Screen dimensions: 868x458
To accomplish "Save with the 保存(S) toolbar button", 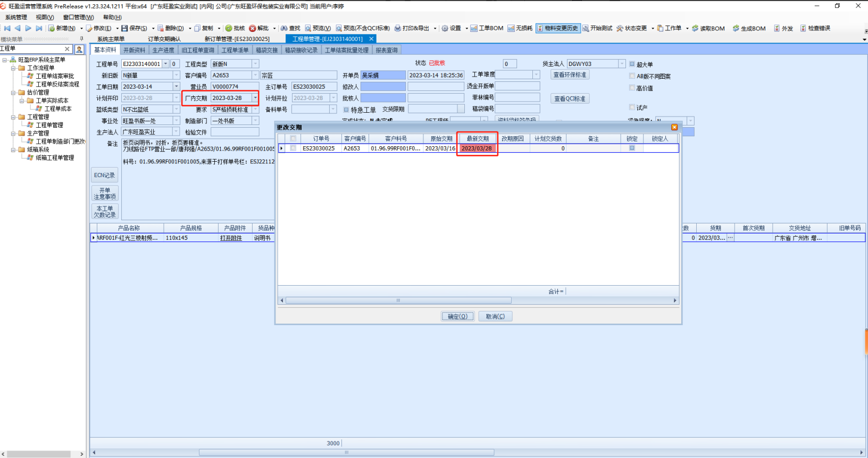I will pyautogui.click(x=134, y=28).
